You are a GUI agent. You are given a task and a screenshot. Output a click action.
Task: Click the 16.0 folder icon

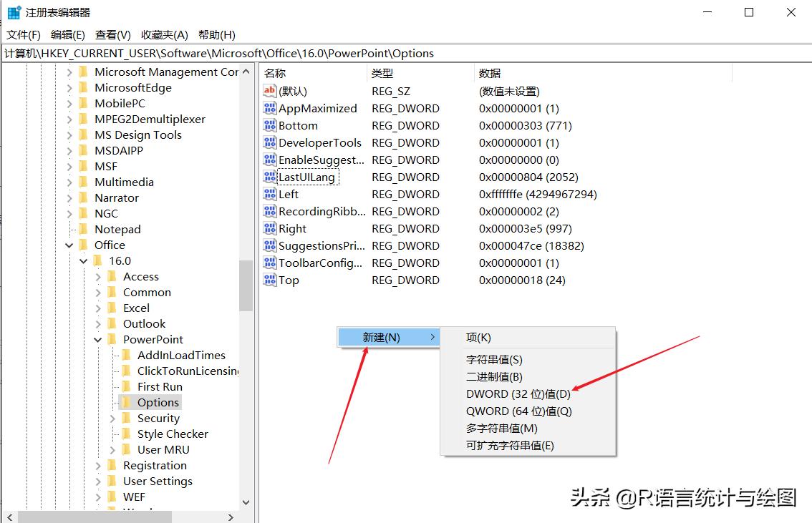point(97,260)
